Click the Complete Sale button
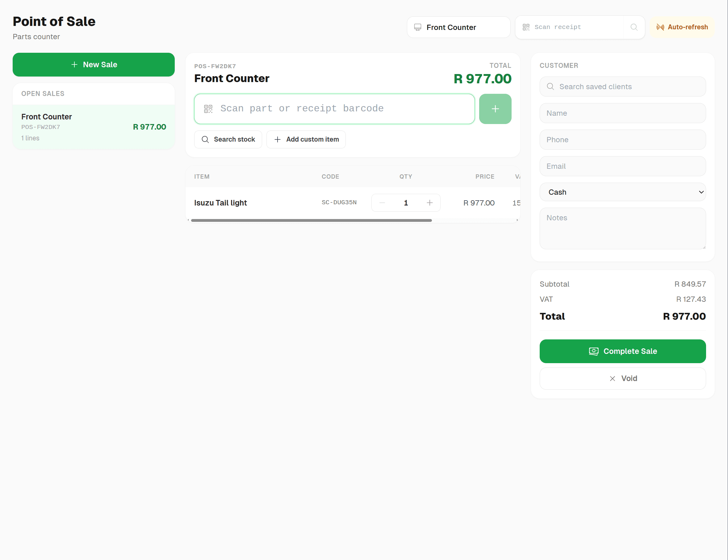This screenshot has height=560, width=728. [623, 351]
